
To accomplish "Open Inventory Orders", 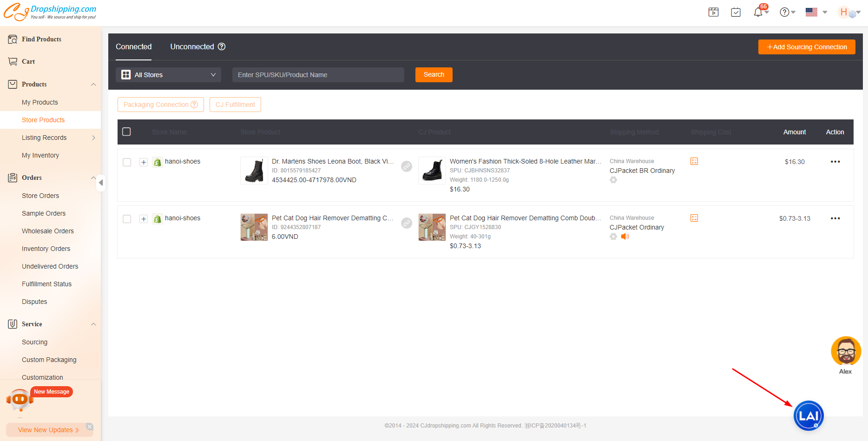I will 46,249.
